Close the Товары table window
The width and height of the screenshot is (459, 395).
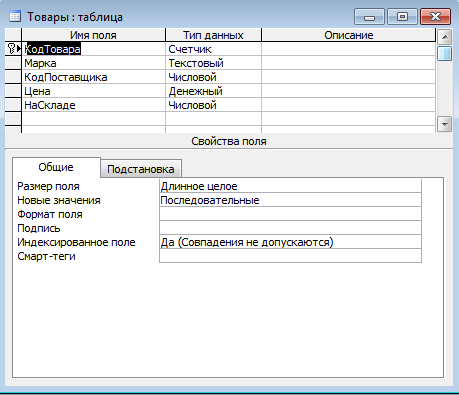coord(435,17)
